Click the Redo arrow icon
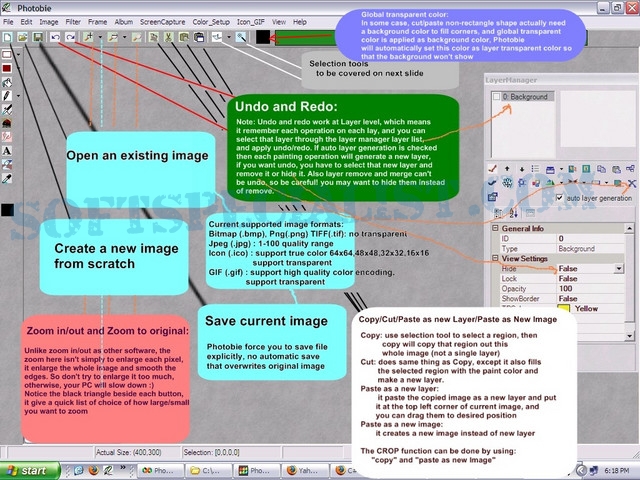Screen dimensions: 640x480 pyautogui.click(x=70, y=37)
